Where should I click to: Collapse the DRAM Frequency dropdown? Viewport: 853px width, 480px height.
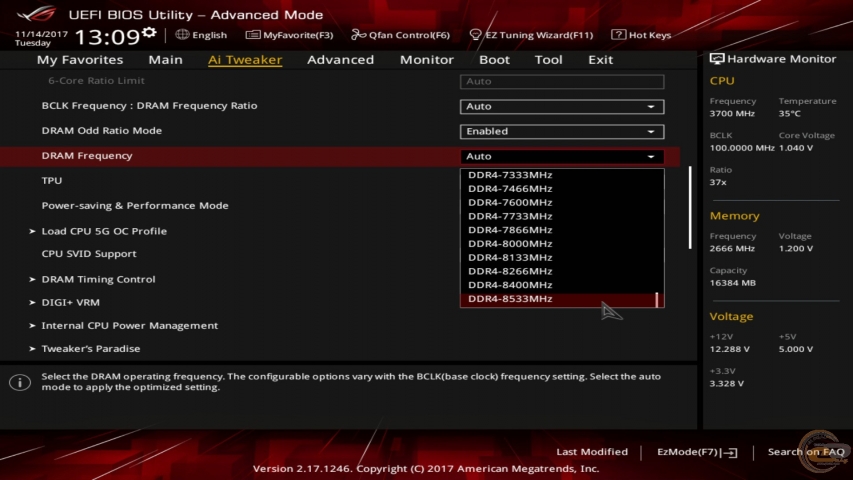562,156
